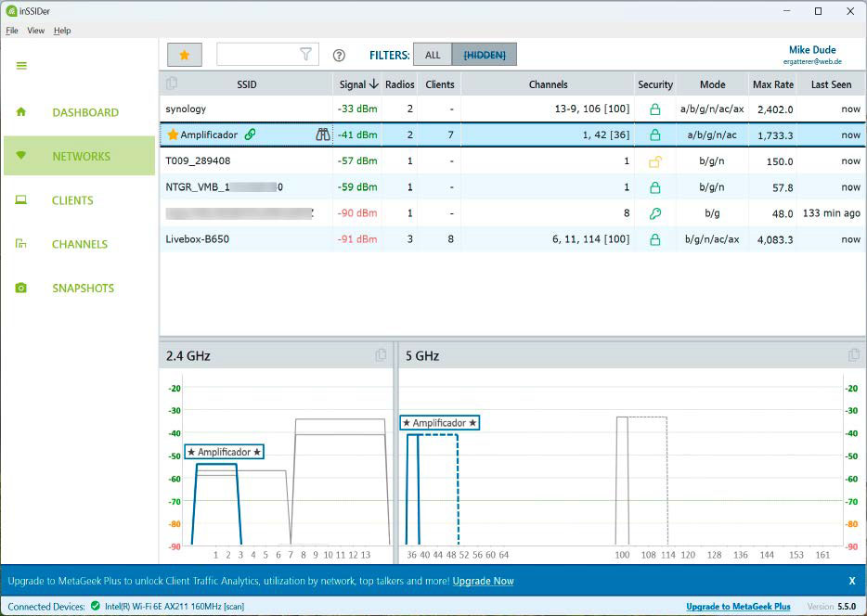Viewport: 867px width, 616px height.
Task: Click the hamburger menu icon in sidebar
Action: click(x=21, y=66)
